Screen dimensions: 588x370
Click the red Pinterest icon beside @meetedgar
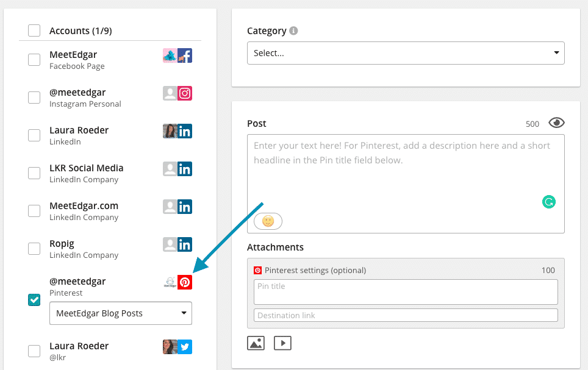185,282
